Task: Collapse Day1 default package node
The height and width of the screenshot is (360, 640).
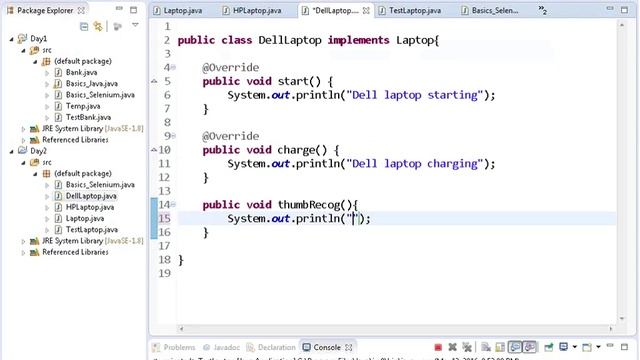Action: [35, 62]
